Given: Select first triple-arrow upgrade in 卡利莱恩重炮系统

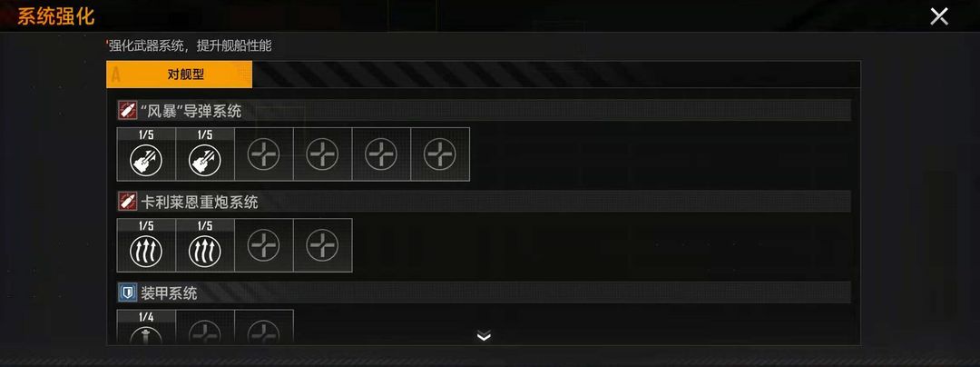Looking at the screenshot, I should click(x=146, y=245).
